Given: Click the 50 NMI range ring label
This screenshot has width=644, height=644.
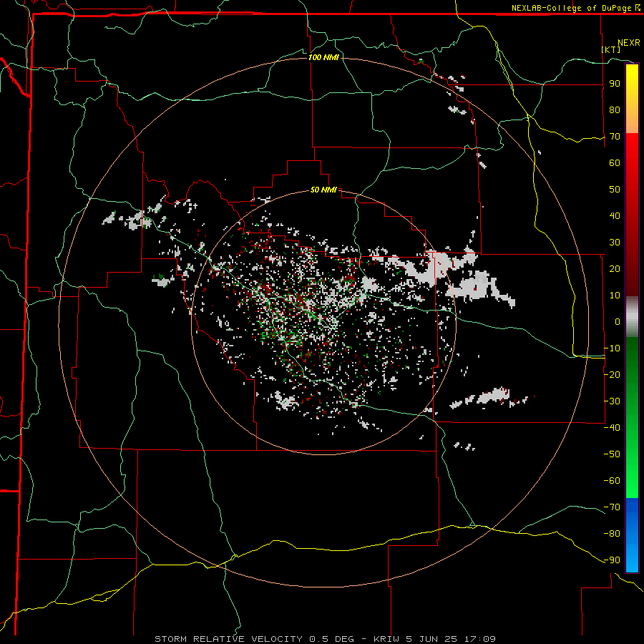Looking at the screenshot, I should [323, 190].
